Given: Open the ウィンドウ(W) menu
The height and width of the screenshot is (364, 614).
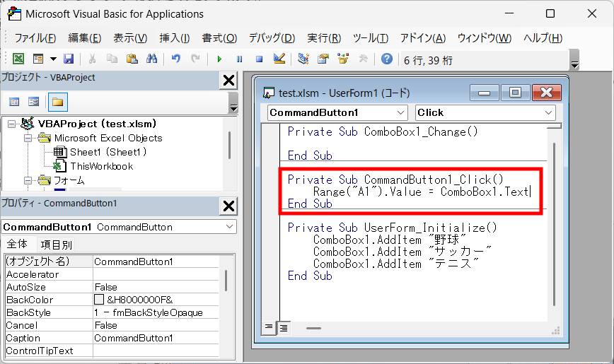Looking at the screenshot, I should 485,38.
